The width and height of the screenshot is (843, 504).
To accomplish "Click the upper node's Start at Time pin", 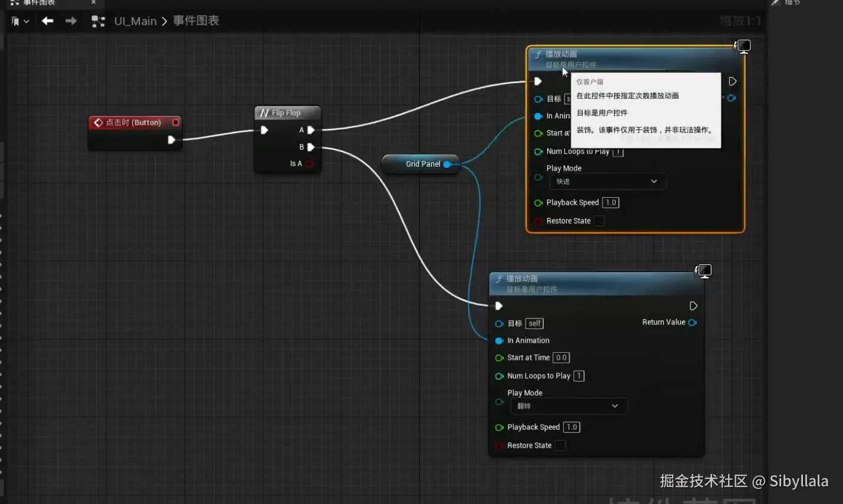I will point(538,133).
